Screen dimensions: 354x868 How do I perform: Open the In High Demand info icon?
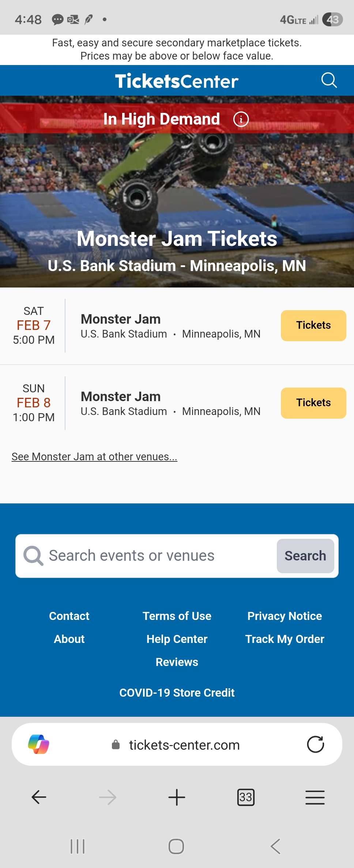(241, 119)
